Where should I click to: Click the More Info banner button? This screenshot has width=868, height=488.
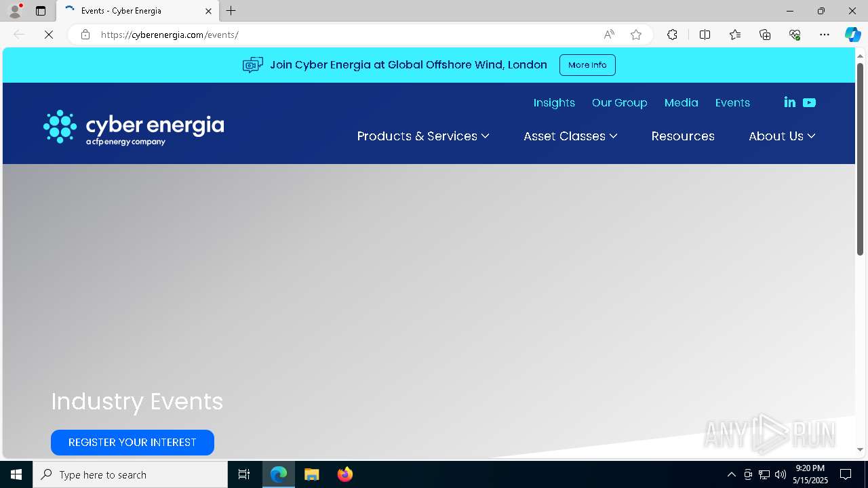tap(587, 65)
